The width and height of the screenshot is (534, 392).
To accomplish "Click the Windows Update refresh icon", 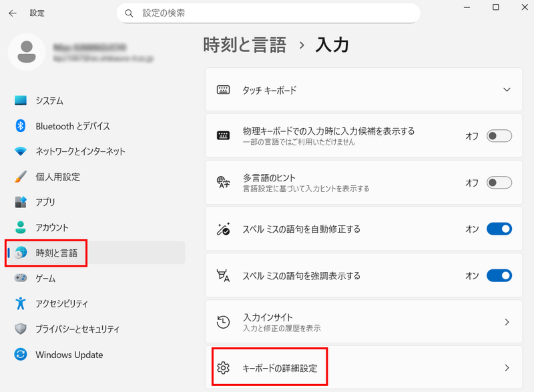I will [21, 355].
